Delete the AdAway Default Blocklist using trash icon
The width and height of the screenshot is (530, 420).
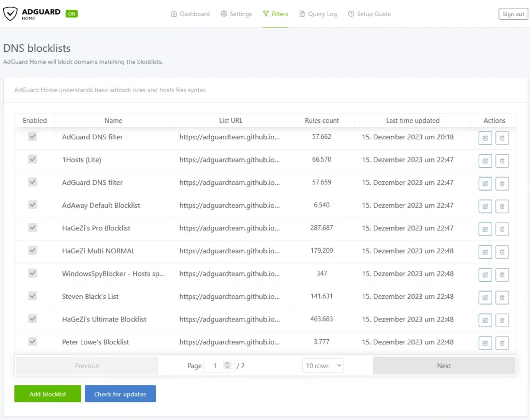(x=502, y=206)
